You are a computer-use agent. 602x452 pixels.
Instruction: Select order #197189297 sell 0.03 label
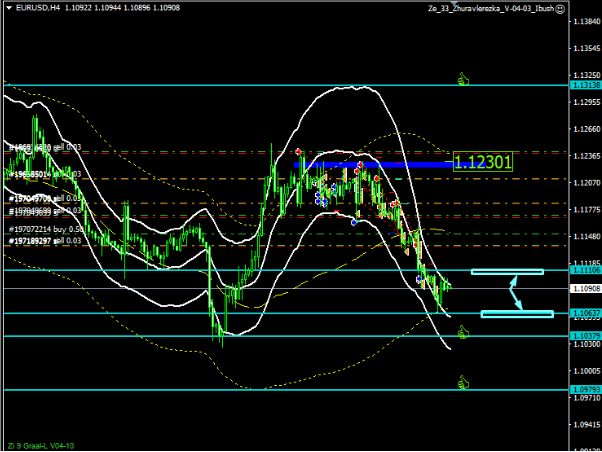[x=46, y=241]
